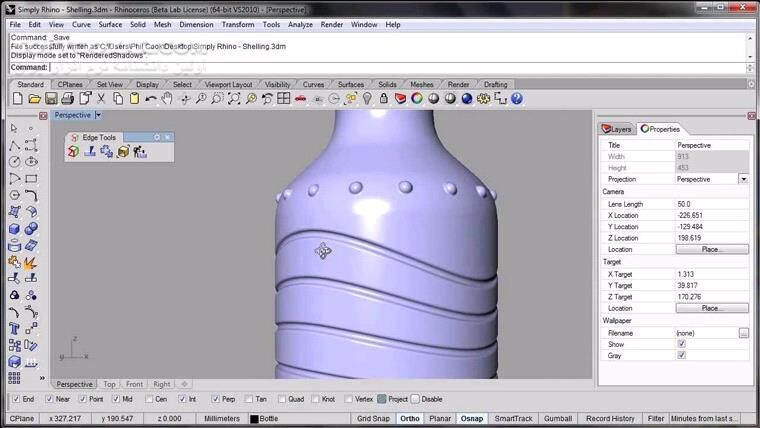Click the Camera Location Place button

click(x=711, y=249)
